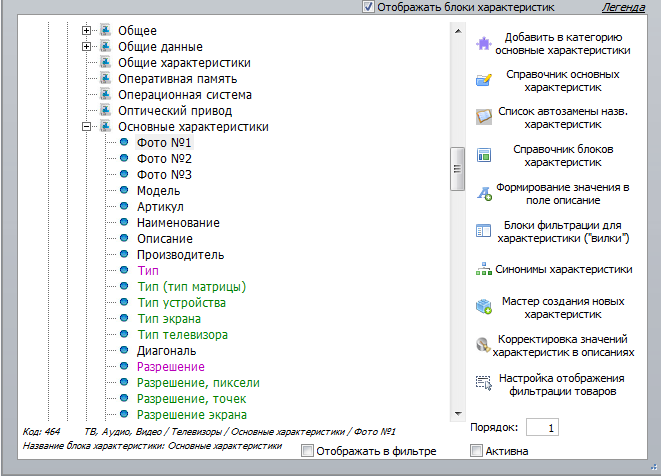Select the Фото №1 tree item

pyautogui.click(x=164, y=143)
